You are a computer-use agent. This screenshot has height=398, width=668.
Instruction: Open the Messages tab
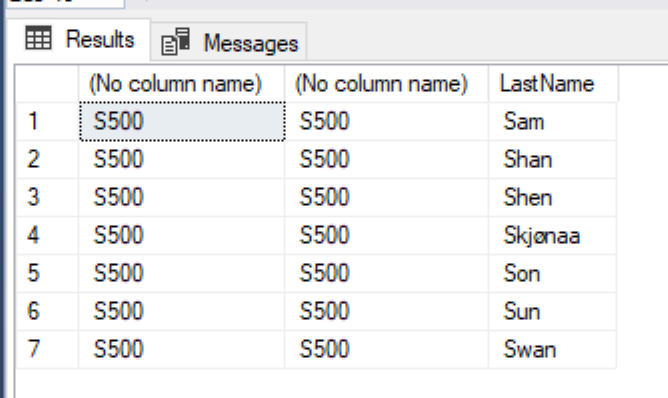(229, 43)
